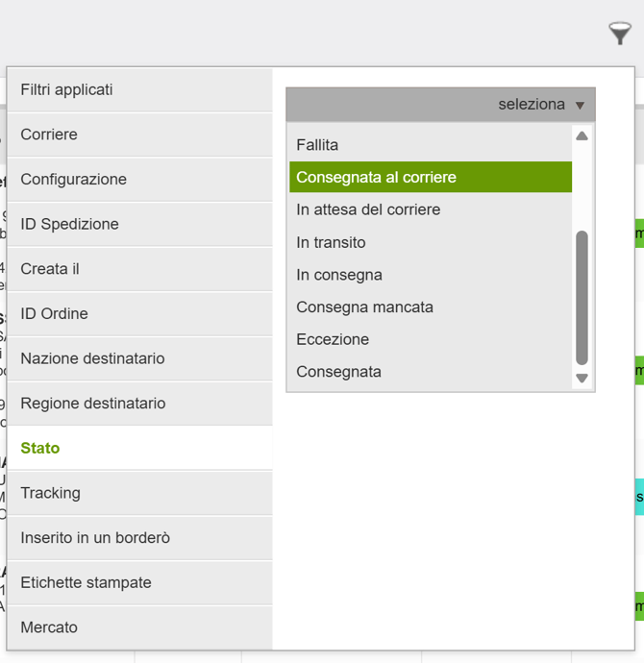The width and height of the screenshot is (644, 663).
Task: Click the funnel filter icon
Action: [620, 34]
